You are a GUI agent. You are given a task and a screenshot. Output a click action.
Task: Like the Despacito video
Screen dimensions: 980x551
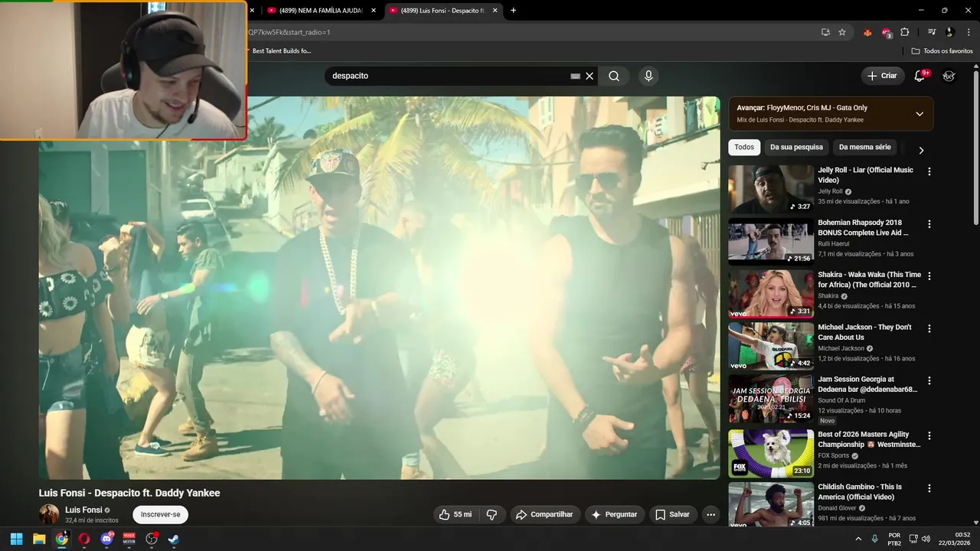(x=455, y=514)
